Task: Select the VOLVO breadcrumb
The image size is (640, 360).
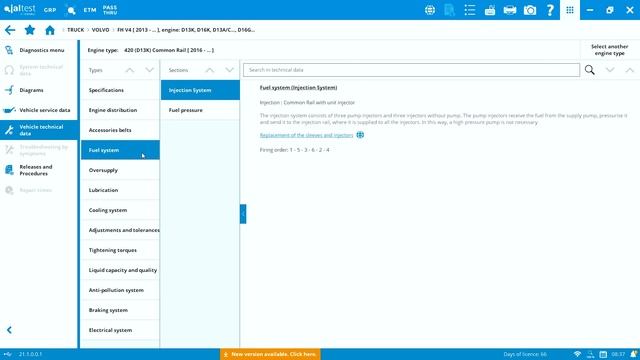Action: click(x=100, y=30)
